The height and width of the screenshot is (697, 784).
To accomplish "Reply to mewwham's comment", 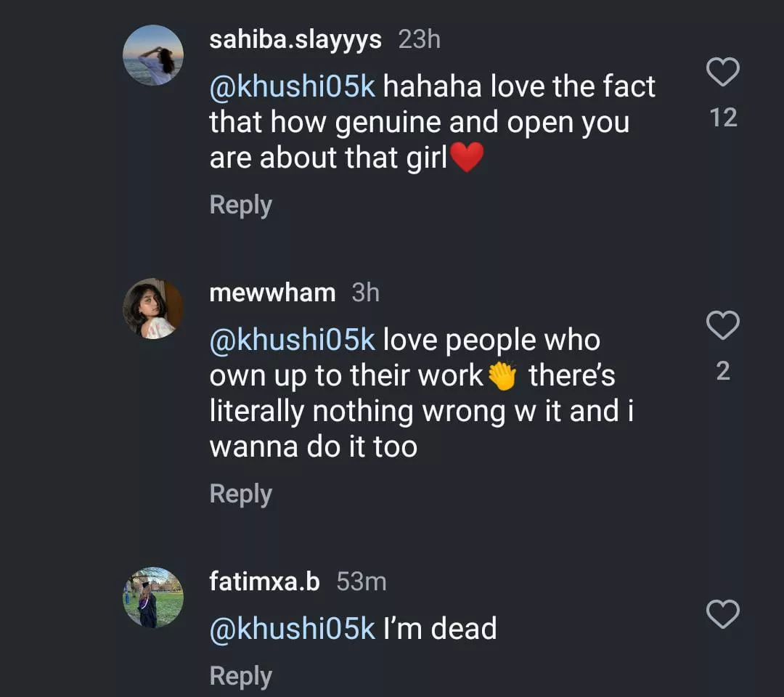I will [240, 494].
